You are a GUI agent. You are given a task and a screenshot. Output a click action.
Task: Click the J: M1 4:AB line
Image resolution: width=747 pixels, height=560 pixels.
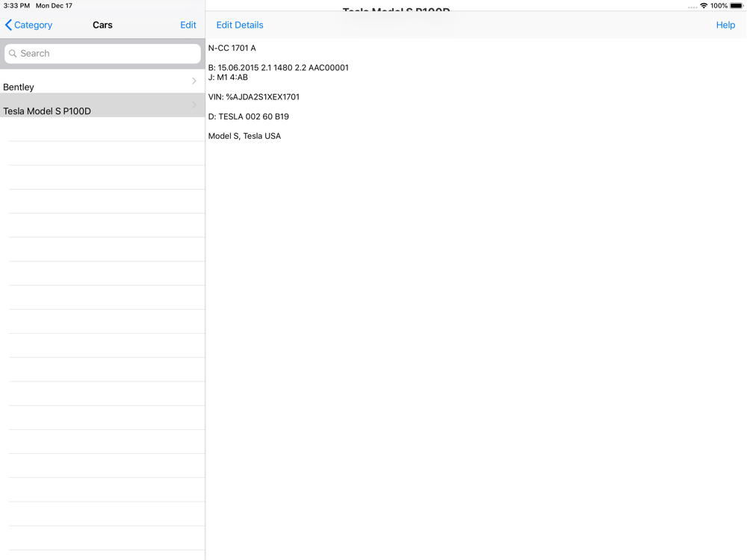coord(228,77)
